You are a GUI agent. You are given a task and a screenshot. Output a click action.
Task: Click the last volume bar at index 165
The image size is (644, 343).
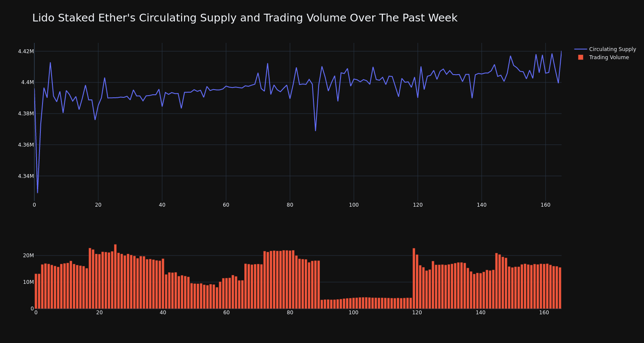(560, 288)
